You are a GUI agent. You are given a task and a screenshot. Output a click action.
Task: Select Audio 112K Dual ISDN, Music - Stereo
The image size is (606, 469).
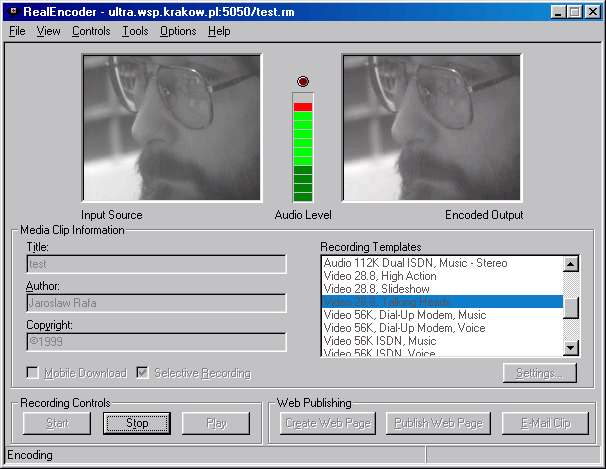click(x=442, y=263)
